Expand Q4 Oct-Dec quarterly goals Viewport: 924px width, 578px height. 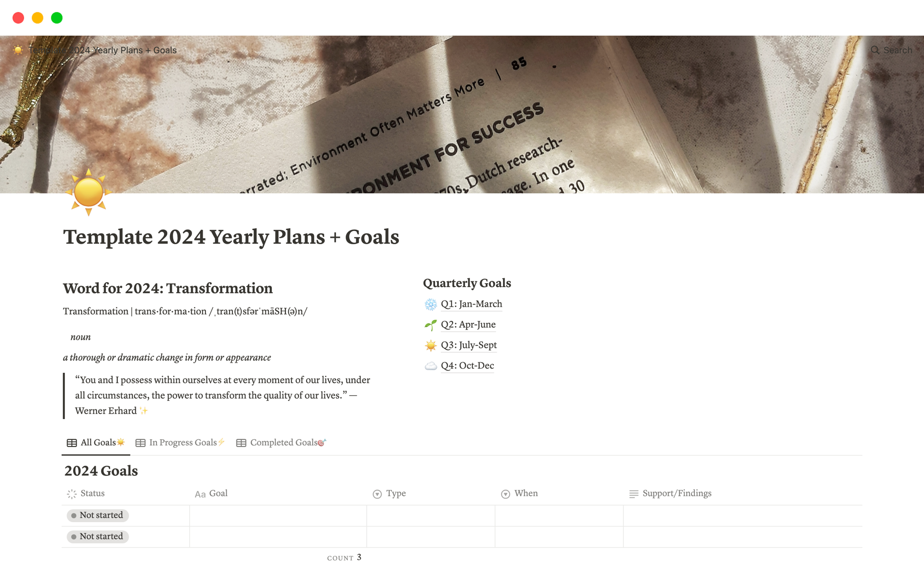pos(466,365)
